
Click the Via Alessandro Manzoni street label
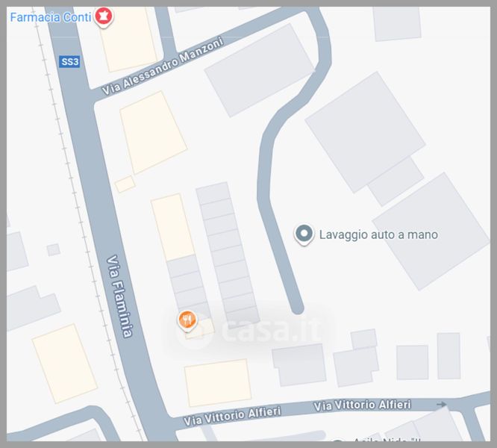point(163,66)
